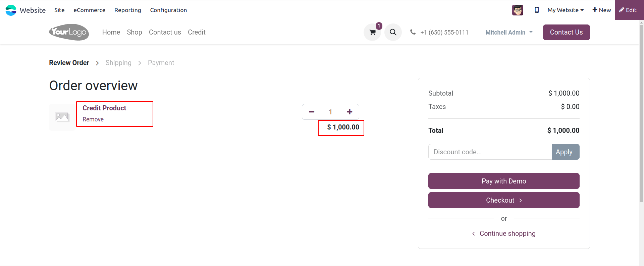644x266 pixels.
Task: Open the Configuration menu
Action: pyautogui.click(x=168, y=10)
